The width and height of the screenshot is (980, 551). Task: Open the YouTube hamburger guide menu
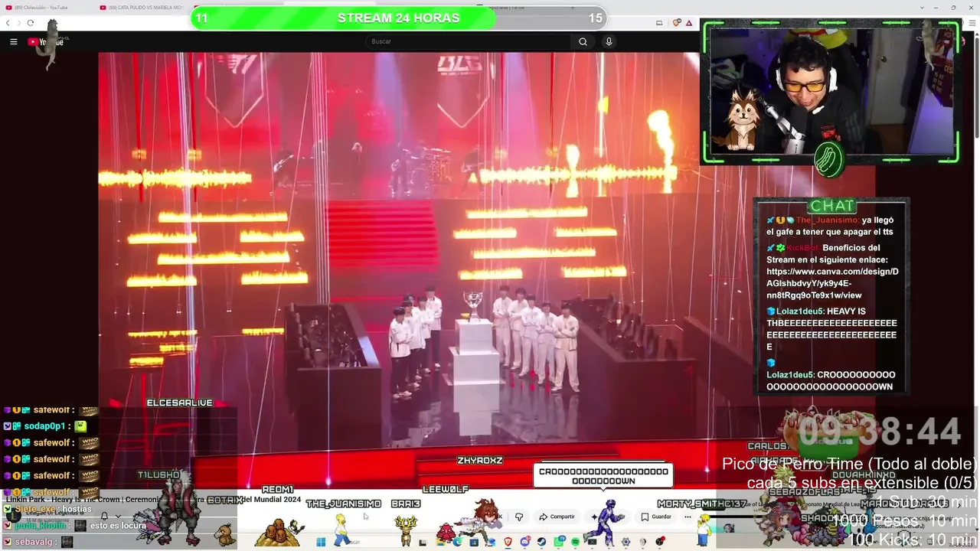point(13,41)
